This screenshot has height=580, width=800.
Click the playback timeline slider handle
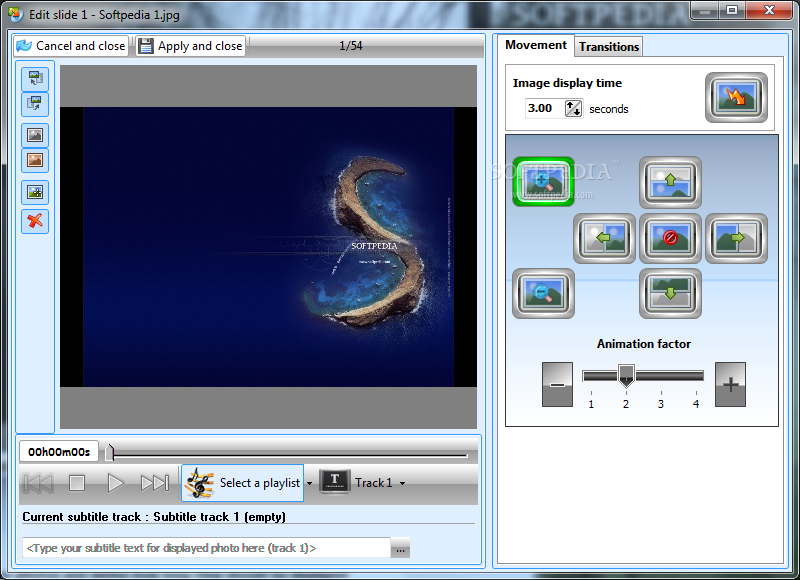pos(110,452)
